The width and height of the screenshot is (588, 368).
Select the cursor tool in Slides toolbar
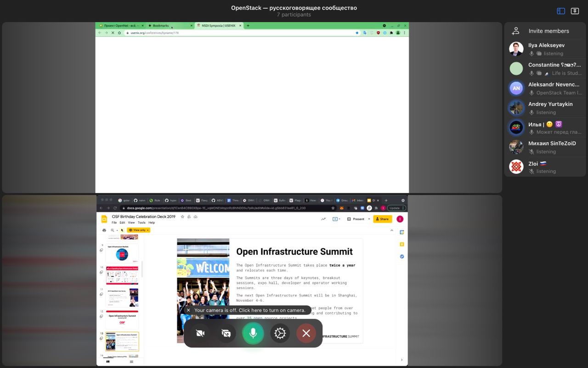[x=122, y=230]
